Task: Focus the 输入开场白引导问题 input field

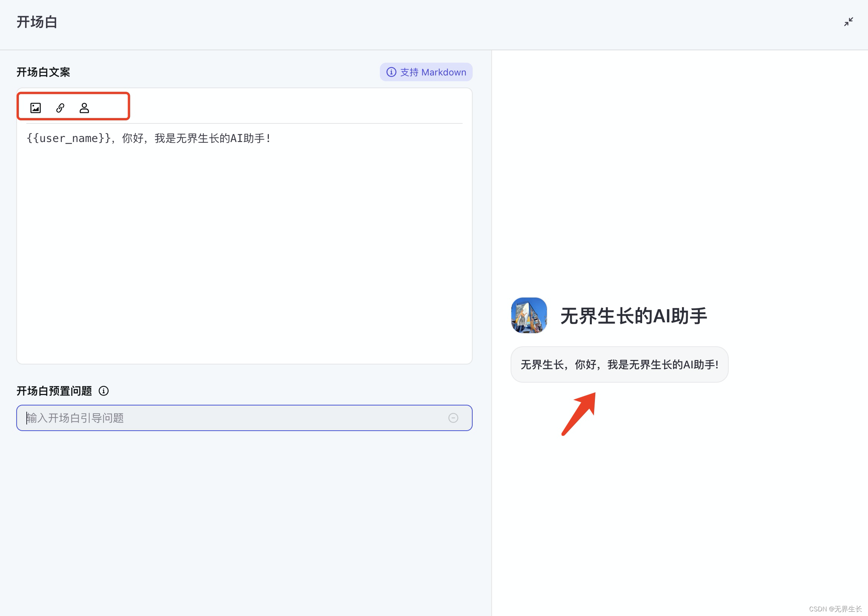Action: pos(232,418)
